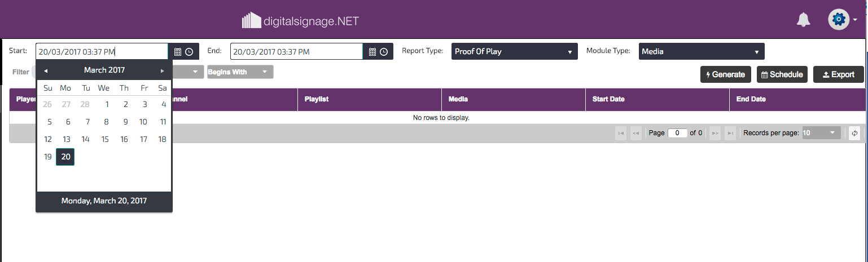Select March 15 in the calendar

(105, 139)
